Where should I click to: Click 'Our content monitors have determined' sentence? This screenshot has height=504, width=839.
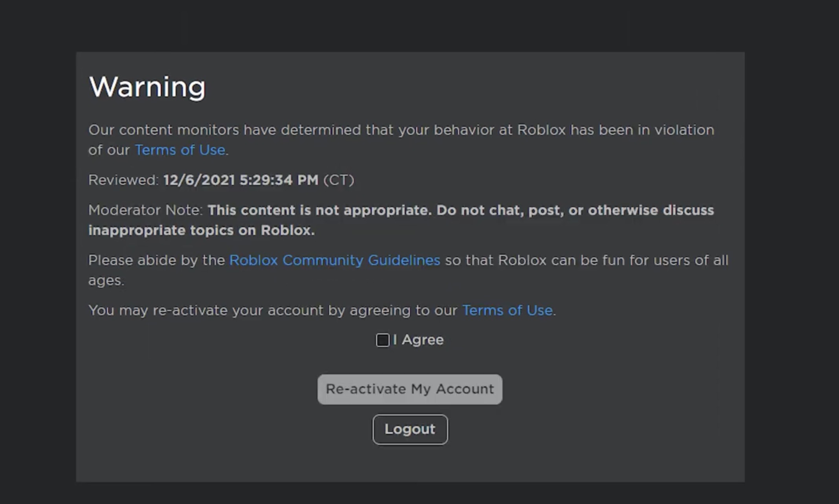(401, 140)
